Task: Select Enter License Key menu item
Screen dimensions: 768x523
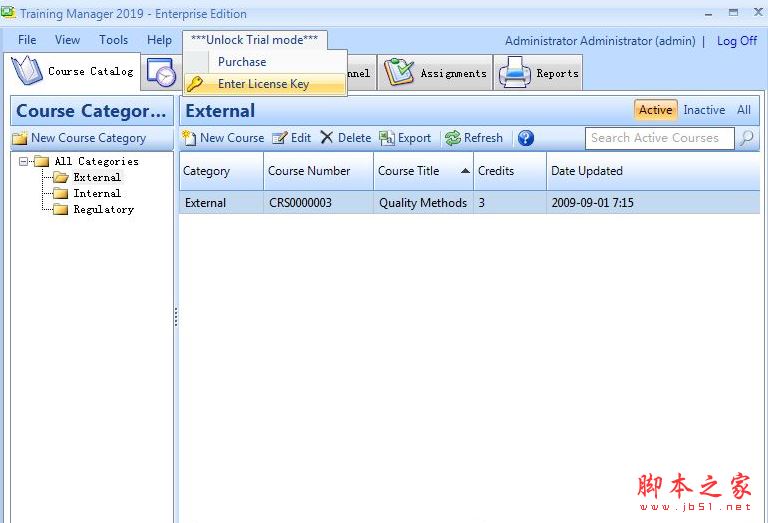Action: click(265, 84)
